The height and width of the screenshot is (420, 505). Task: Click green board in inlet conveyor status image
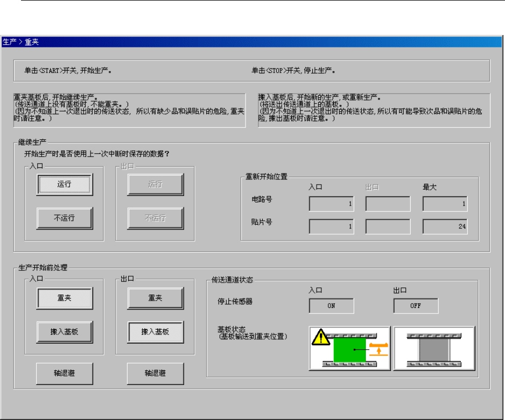coord(349,350)
